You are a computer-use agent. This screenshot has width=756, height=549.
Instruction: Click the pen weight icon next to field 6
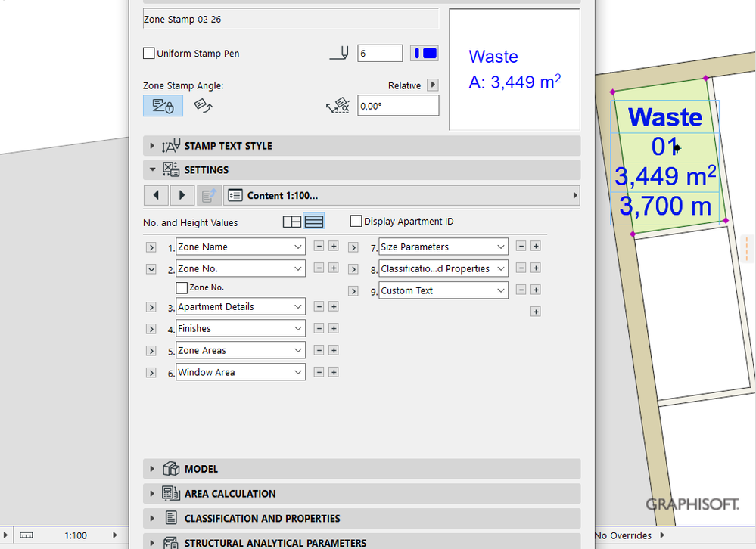pyautogui.click(x=339, y=52)
